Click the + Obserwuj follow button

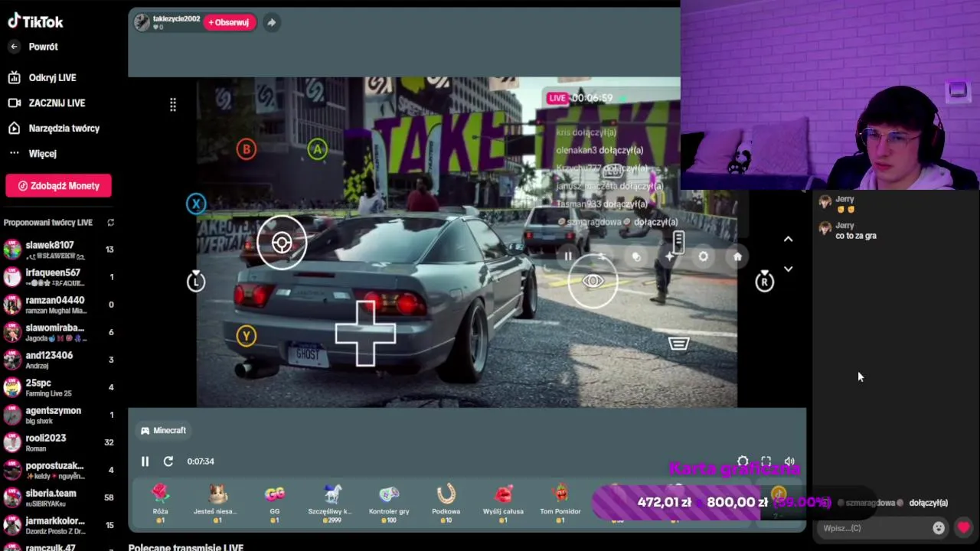[229, 22]
